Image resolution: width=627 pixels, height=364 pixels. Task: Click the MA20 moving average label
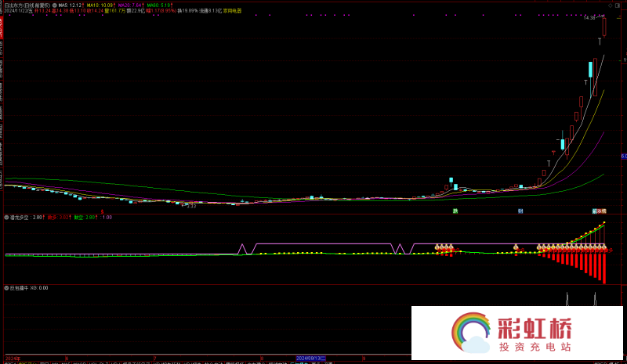130,4
